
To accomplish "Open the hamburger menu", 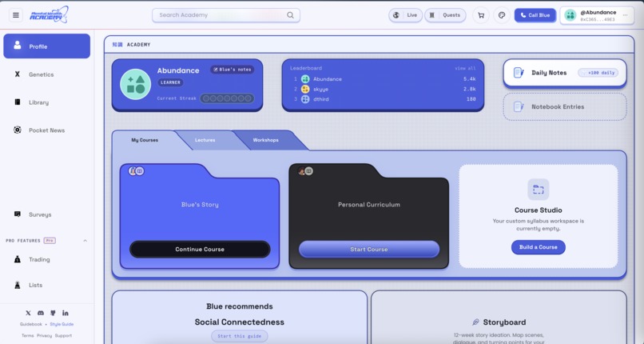I will coord(16,15).
